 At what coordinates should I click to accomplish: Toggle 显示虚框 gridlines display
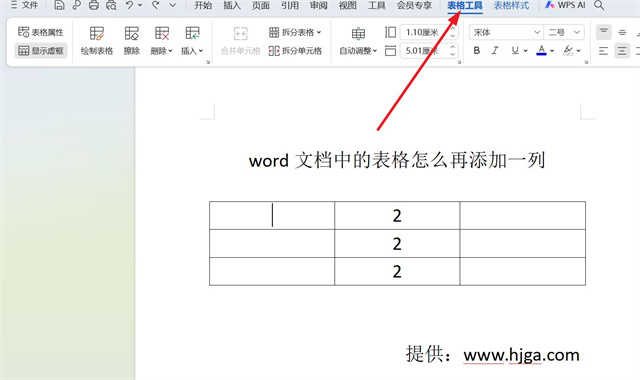pyautogui.click(x=41, y=51)
